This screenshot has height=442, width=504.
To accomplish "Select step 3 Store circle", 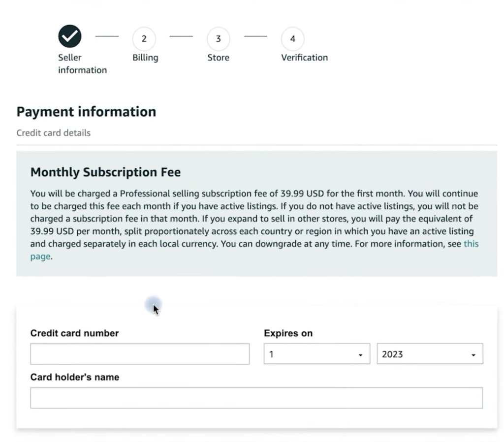I will pyautogui.click(x=218, y=38).
